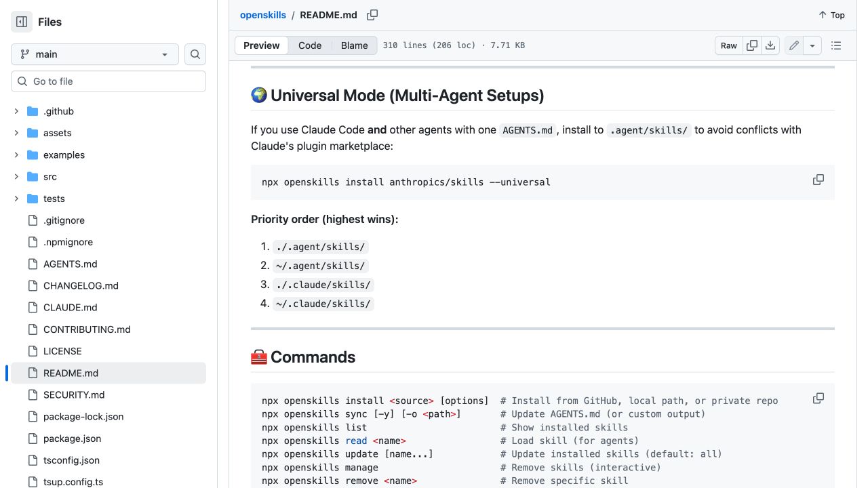Select README.md in file tree
Image resolution: width=868 pixels, height=488 pixels.
[108, 373]
